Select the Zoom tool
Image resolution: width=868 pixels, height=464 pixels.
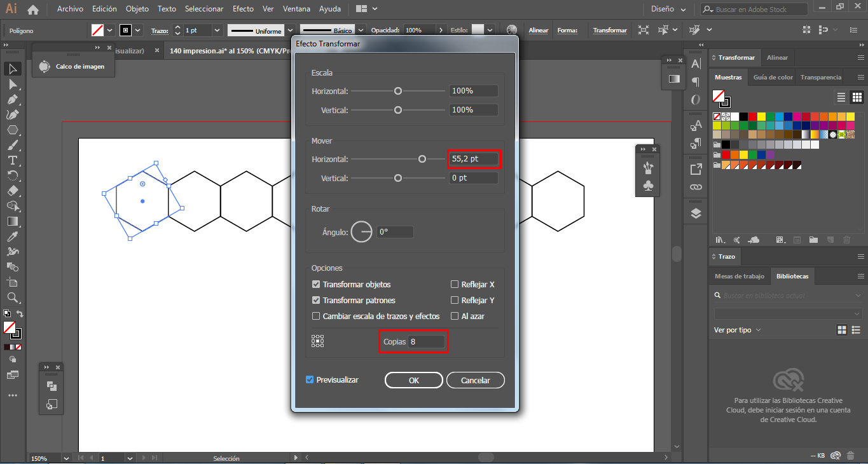click(x=12, y=297)
